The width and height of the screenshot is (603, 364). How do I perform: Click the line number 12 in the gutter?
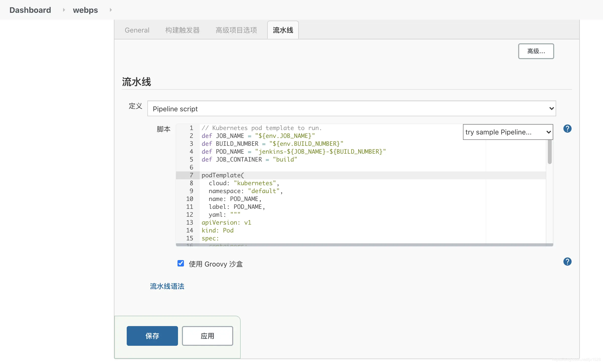(190, 215)
